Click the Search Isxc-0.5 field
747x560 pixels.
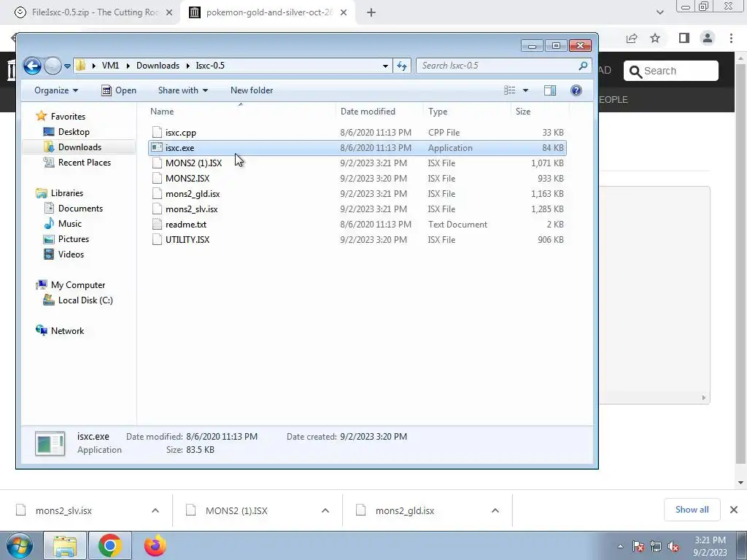[x=504, y=66]
